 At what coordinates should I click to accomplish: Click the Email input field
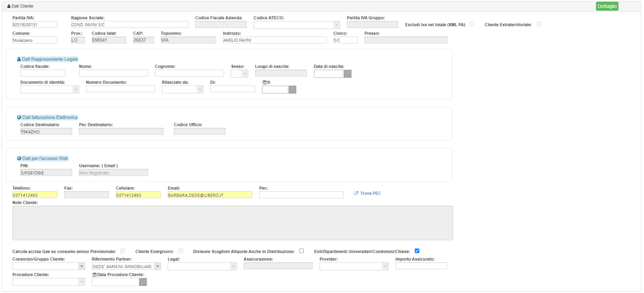pos(210,195)
